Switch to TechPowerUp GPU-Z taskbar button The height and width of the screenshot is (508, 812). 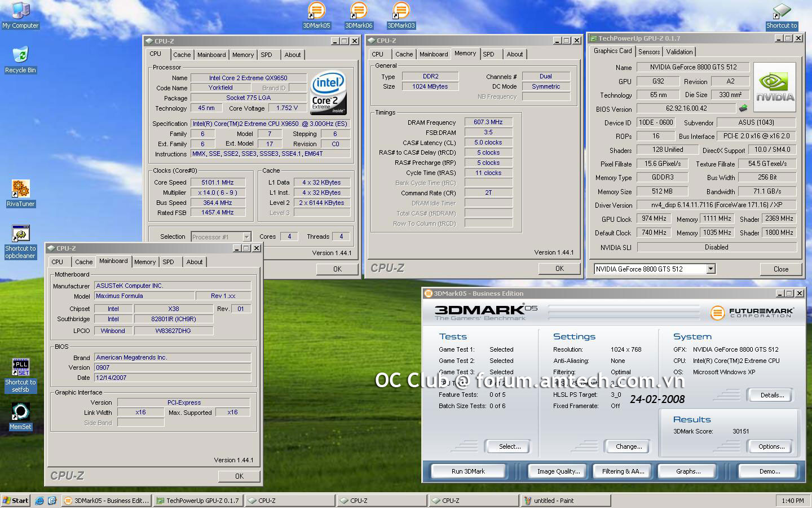pos(198,500)
